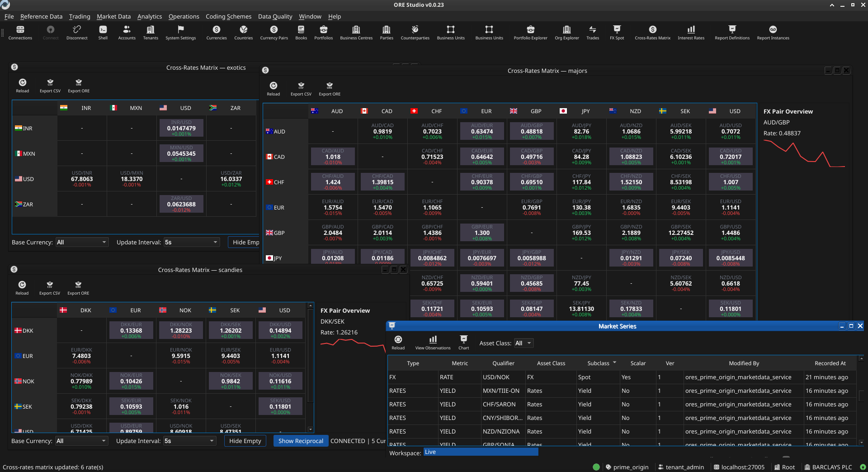Image resolution: width=868 pixels, height=472 pixels.
Task: Toggle Show Reciprocal in scandies window
Action: pos(301,441)
